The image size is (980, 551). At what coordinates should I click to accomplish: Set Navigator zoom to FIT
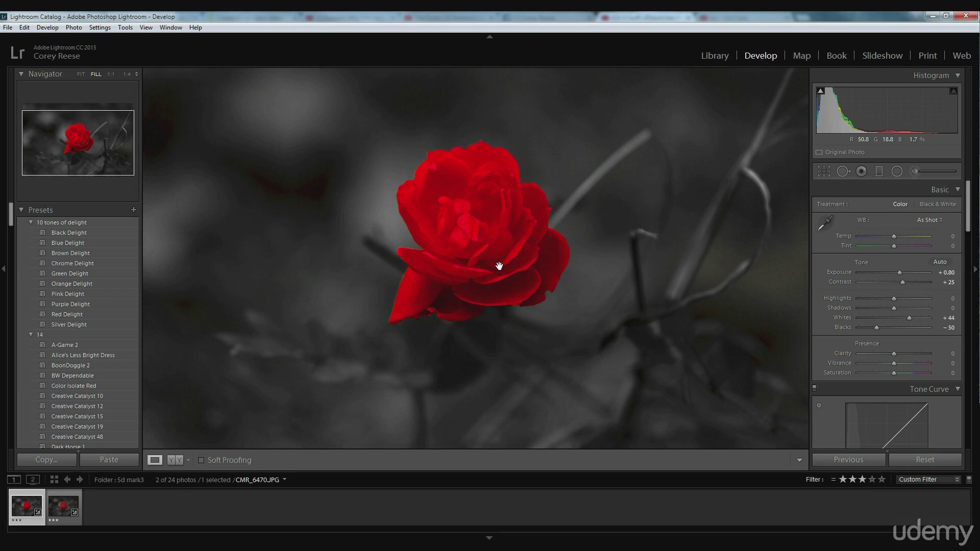(x=81, y=74)
